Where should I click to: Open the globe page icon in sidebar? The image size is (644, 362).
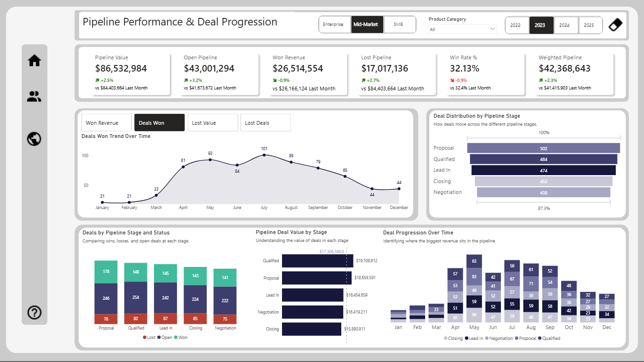point(34,139)
